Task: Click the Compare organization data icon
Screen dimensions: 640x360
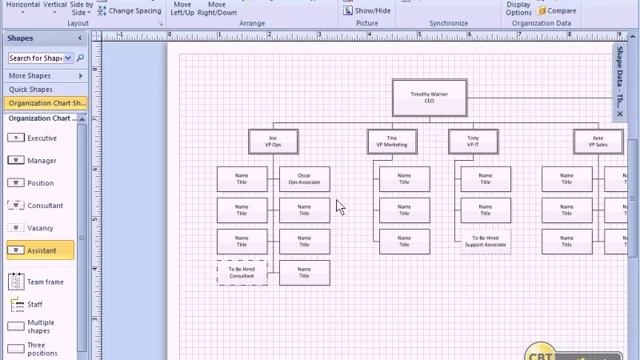Action: click(x=542, y=11)
